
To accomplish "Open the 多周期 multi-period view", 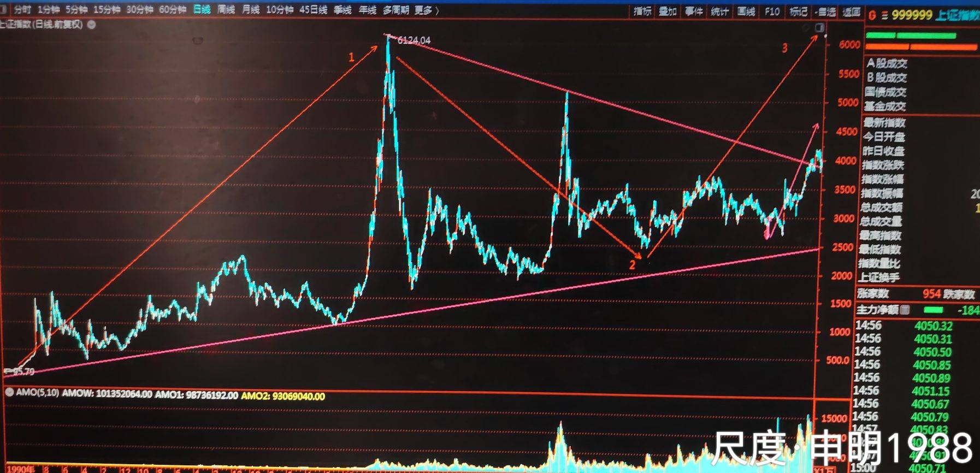I will point(395,10).
